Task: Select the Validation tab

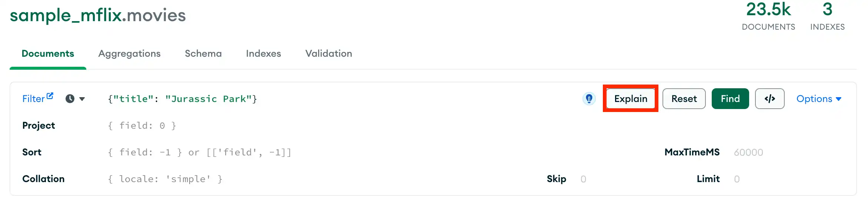Action: pos(328,53)
